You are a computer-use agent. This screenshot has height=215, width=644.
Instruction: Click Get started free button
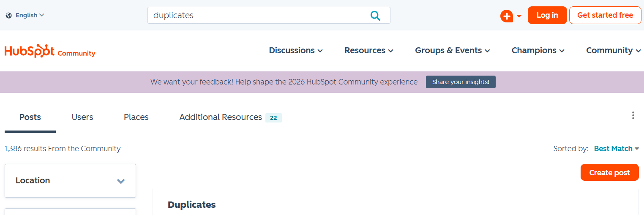coord(605,15)
